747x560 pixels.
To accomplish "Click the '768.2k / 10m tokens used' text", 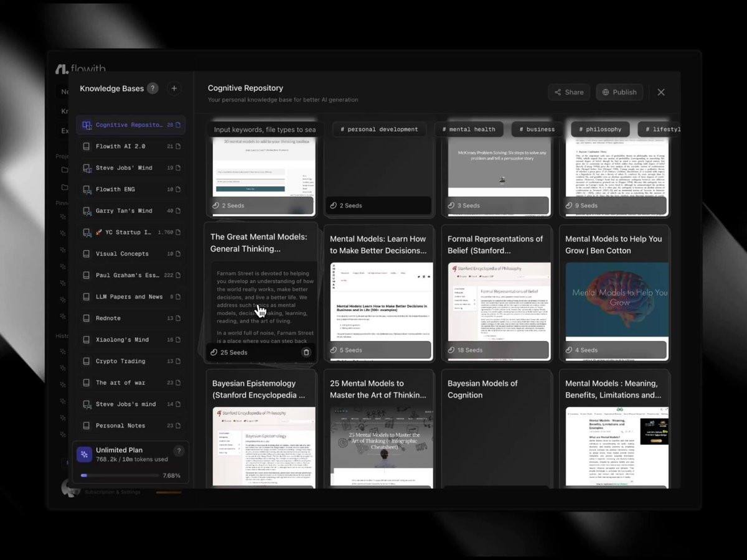I will (132, 459).
